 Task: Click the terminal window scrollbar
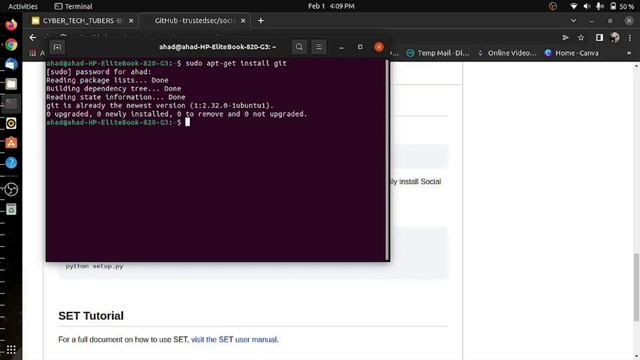pyautogui.click(x=387, y=159)
